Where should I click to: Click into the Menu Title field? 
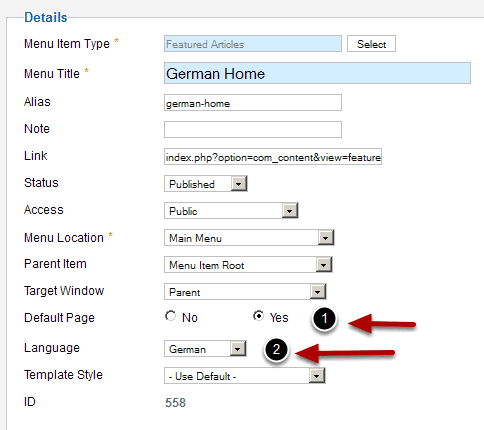(317, 73)
